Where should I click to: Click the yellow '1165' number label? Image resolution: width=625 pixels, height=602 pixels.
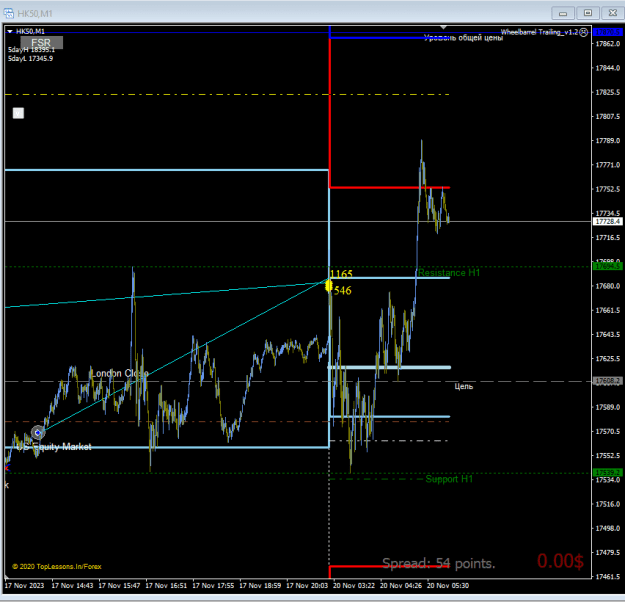click(342, 274)
